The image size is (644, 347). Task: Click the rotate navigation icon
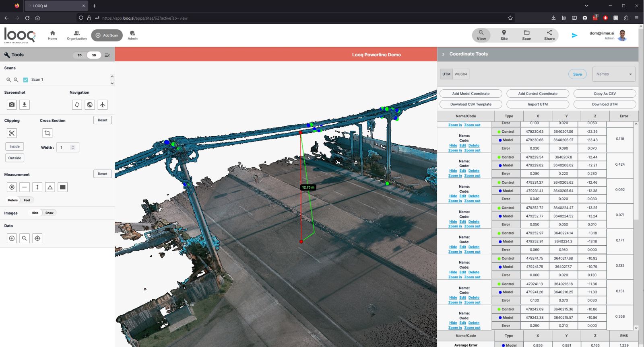[x=77, y=105]
